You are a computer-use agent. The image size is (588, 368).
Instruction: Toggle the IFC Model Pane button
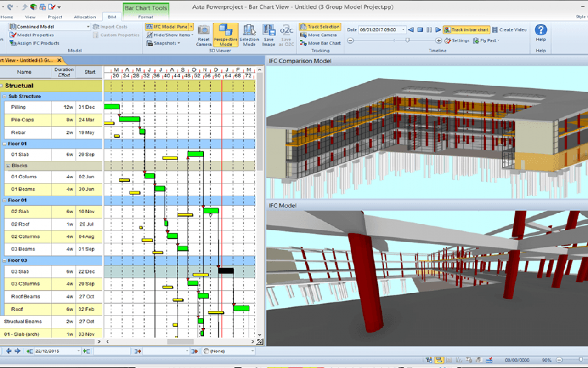(x=167, y=27)
